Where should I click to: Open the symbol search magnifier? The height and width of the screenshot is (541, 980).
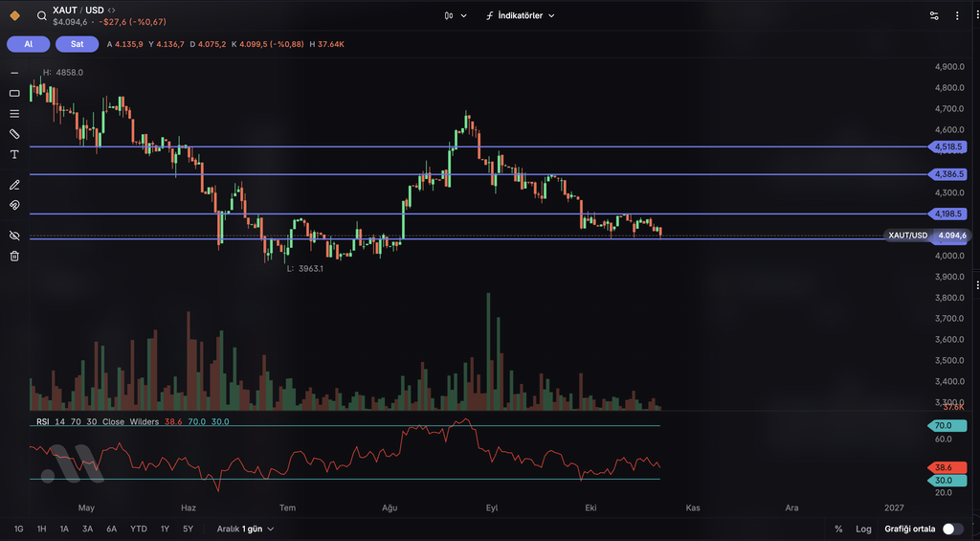[42, 16]
